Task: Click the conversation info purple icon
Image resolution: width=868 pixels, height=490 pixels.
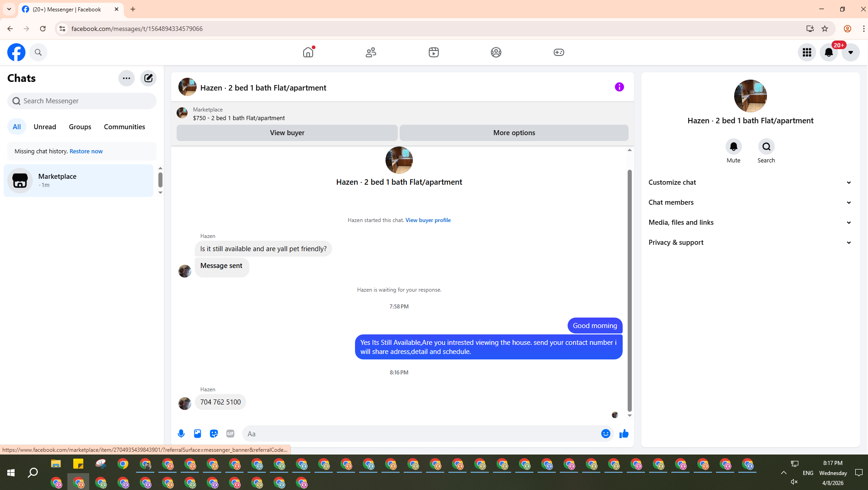Action: point(619,87)
